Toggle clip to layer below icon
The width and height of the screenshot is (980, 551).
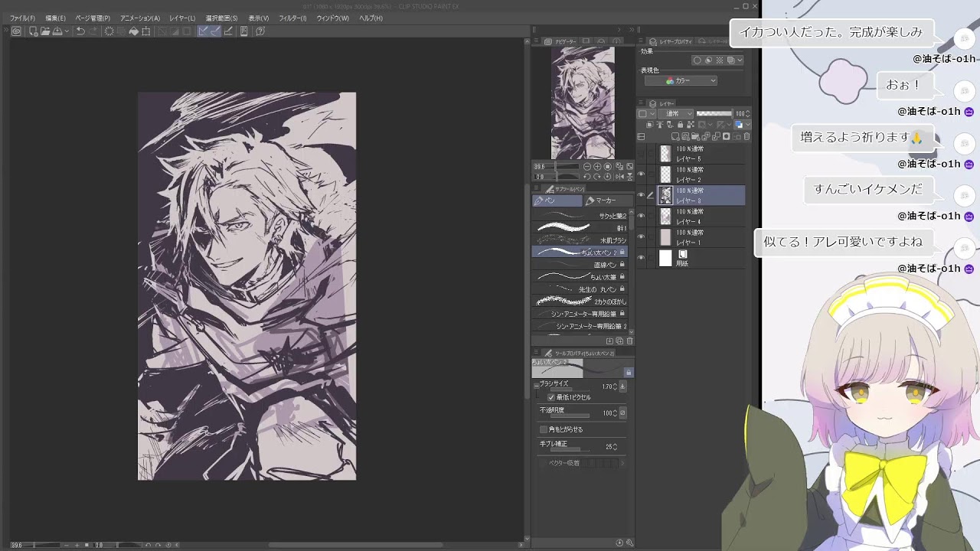[650, 125]
